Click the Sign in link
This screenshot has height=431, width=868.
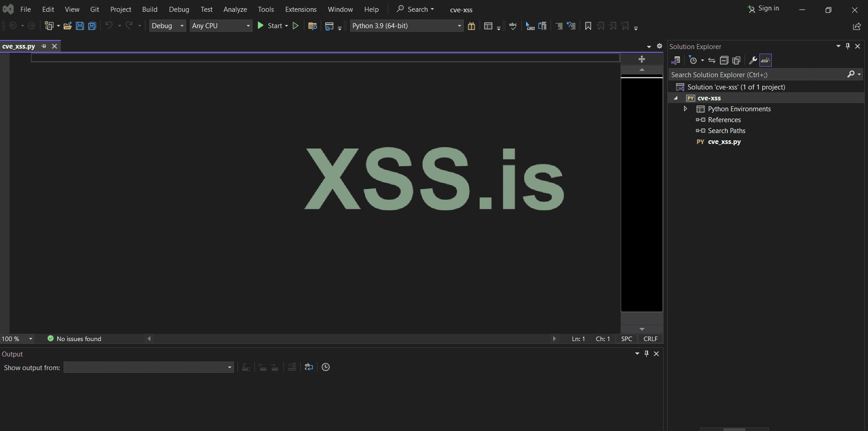(x=768, y=9)
